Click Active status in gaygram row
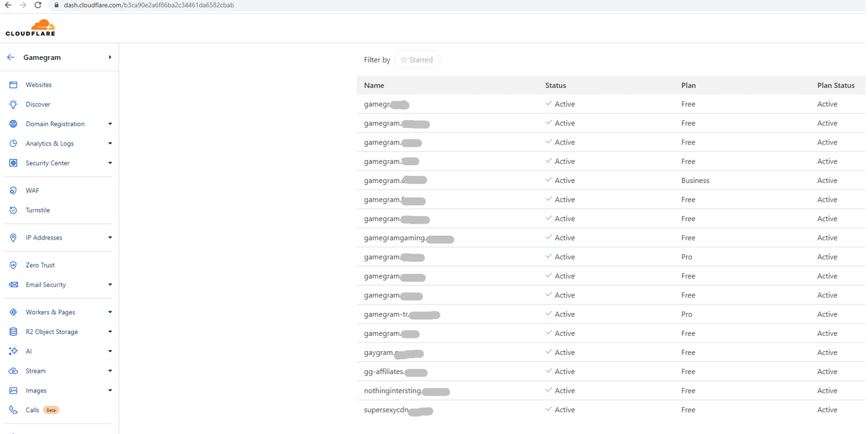The width and height of the screenshot is (868, 434). point(560,352)
